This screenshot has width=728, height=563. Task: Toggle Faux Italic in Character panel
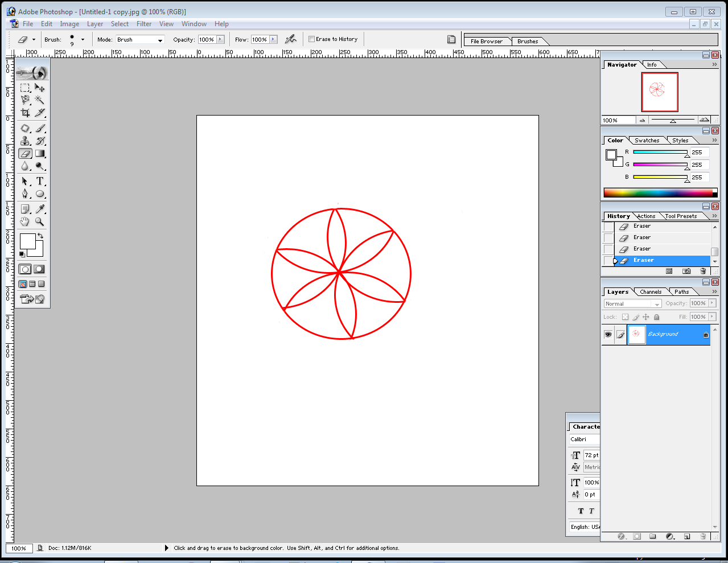click(x=591, y=511)
